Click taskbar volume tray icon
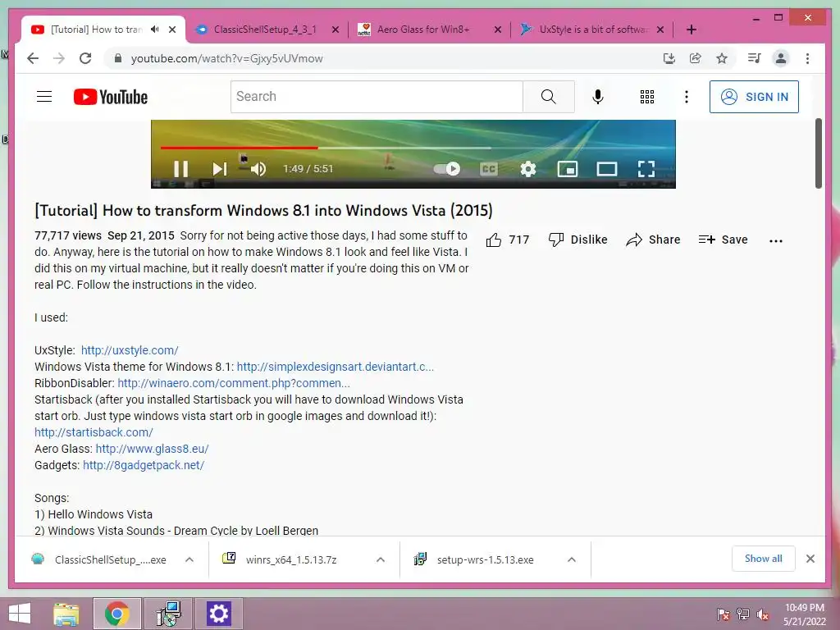This screenshot has height=630, width=840. click(x=763, y=614)
